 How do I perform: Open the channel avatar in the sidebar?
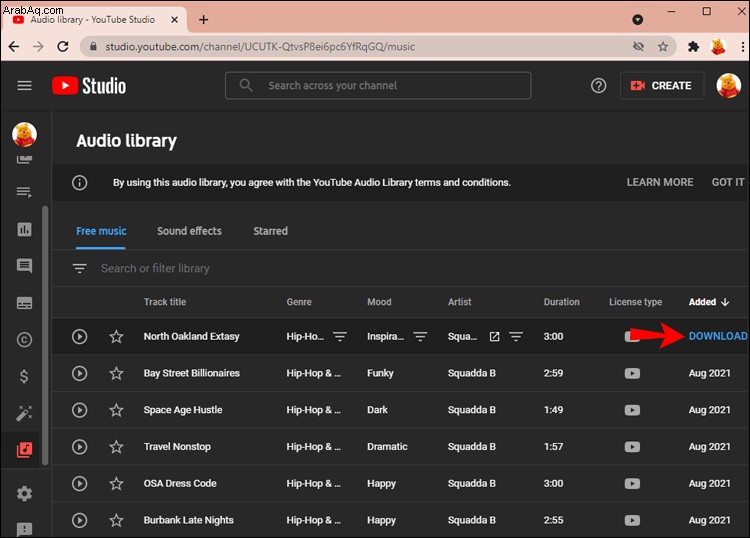(24, 134)
